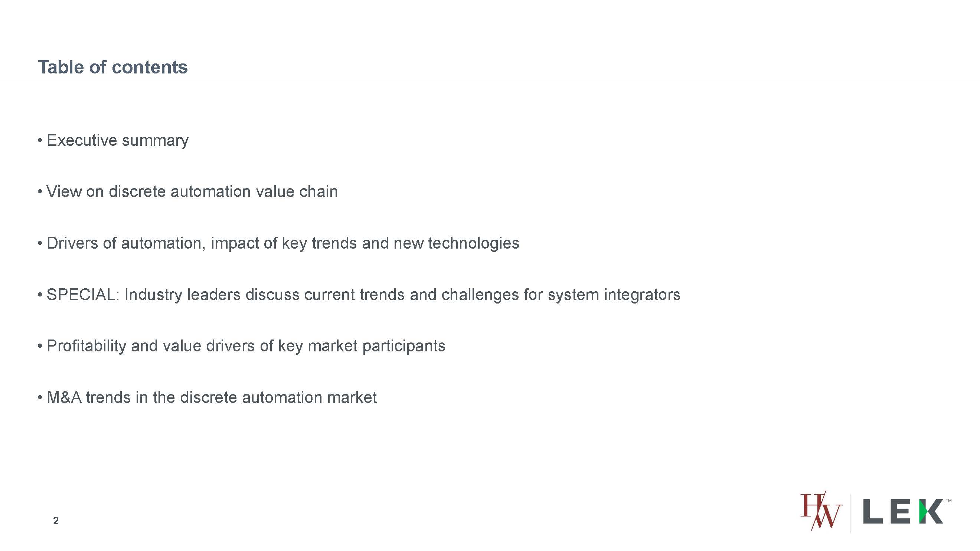Click the LEK logo
This screenshot has width=980, height=551.
click(x=902, y=512)
